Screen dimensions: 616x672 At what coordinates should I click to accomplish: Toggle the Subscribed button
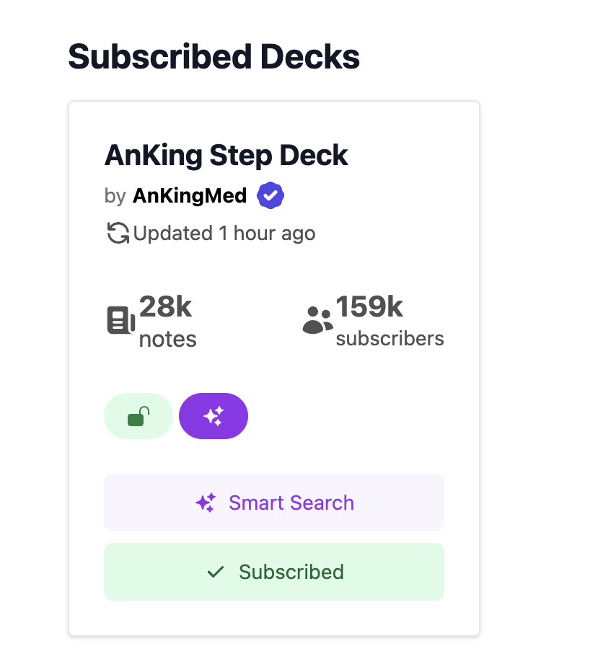pyautogui.click(x=274, y=572)
